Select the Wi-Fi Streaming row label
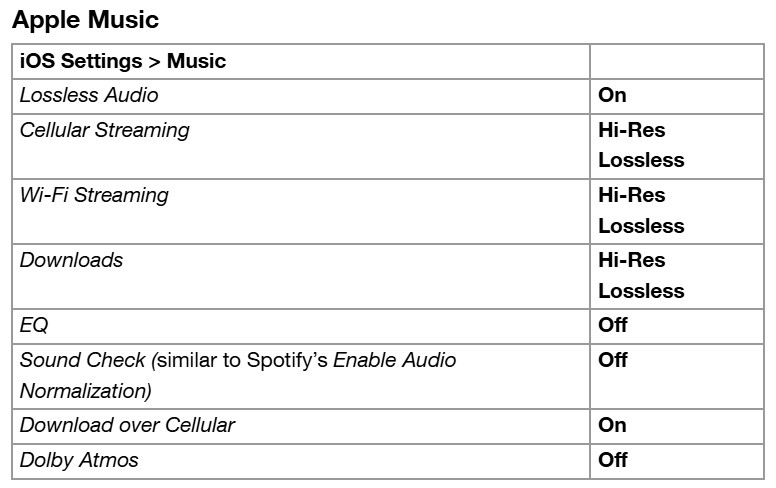This screenshot has width=776, height=488. pyautogui.click(x=94, y=195)
